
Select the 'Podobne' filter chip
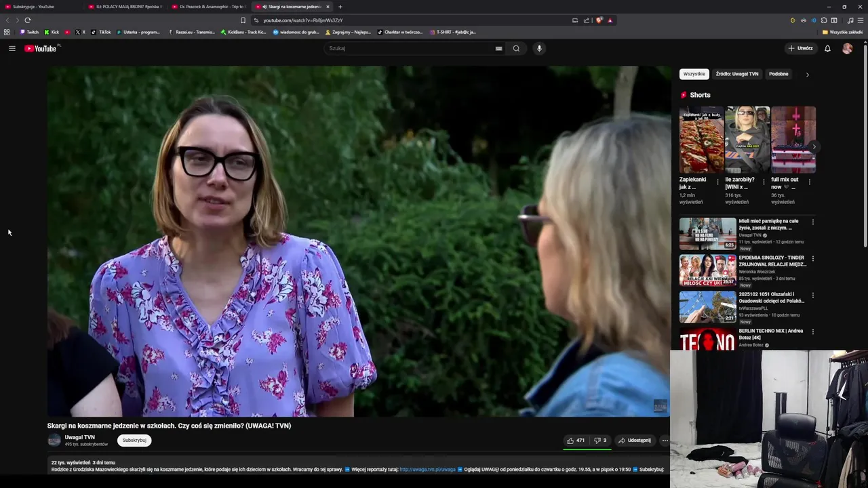(778, 74)
